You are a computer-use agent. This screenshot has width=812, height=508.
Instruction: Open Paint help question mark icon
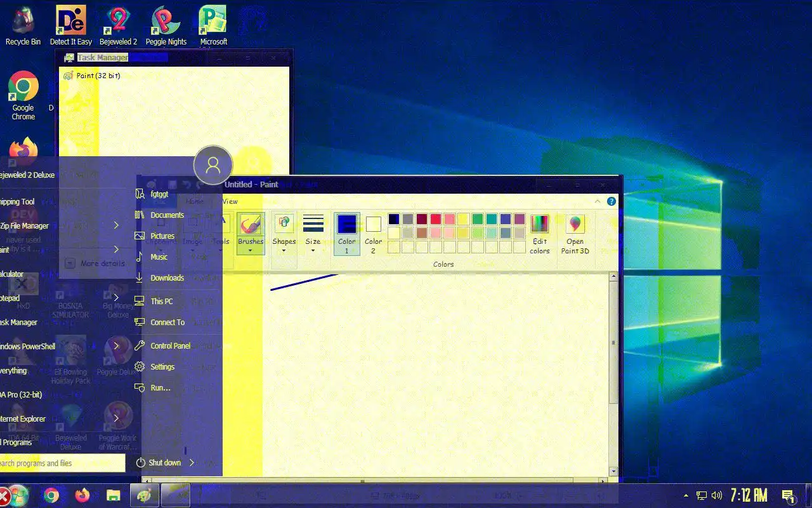[x=612, y=201]
